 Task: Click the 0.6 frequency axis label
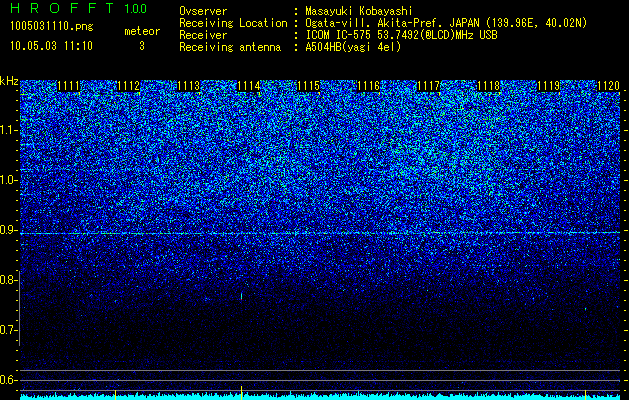[9, 380]
